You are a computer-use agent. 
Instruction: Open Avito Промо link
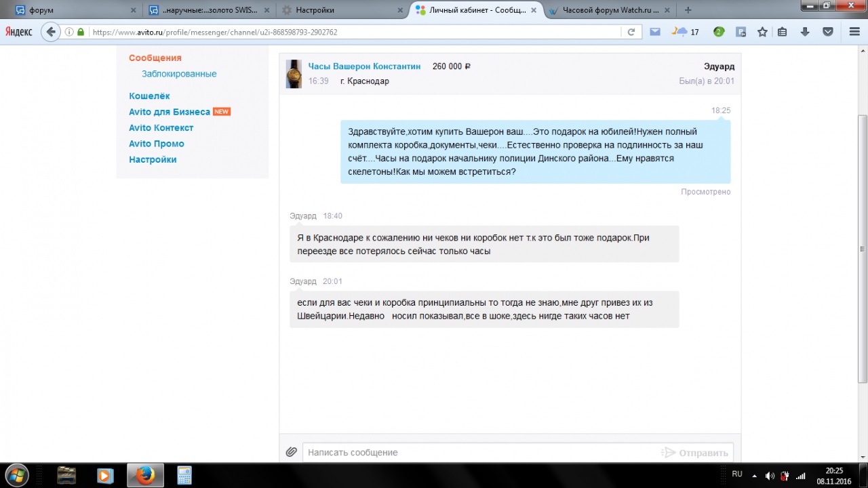157,144
